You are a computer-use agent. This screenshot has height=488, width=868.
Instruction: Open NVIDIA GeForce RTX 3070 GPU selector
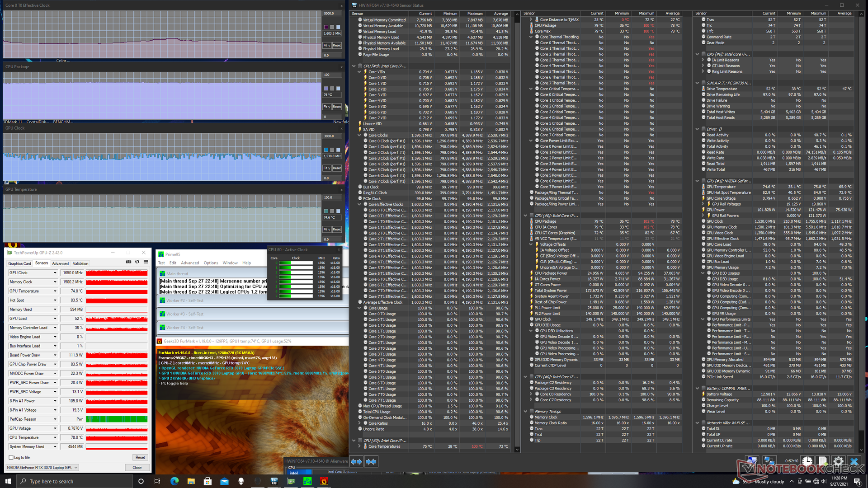click(x=42, y=468)
